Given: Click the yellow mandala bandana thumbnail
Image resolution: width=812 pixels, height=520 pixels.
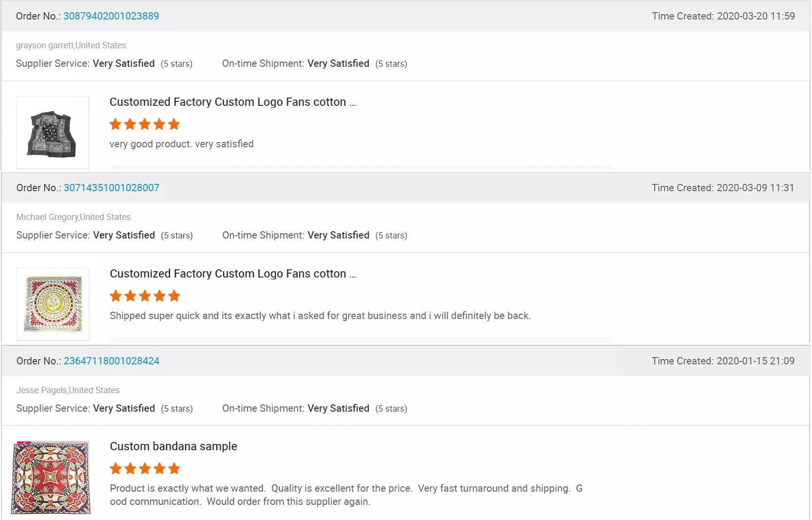Looking at the screenshot, I should 53,304.
